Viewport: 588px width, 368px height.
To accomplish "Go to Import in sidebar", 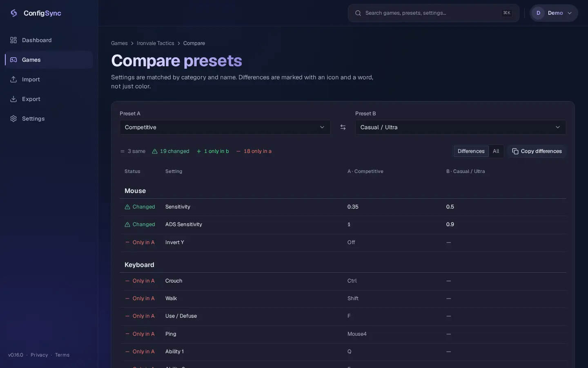I will tap(49, 79).
